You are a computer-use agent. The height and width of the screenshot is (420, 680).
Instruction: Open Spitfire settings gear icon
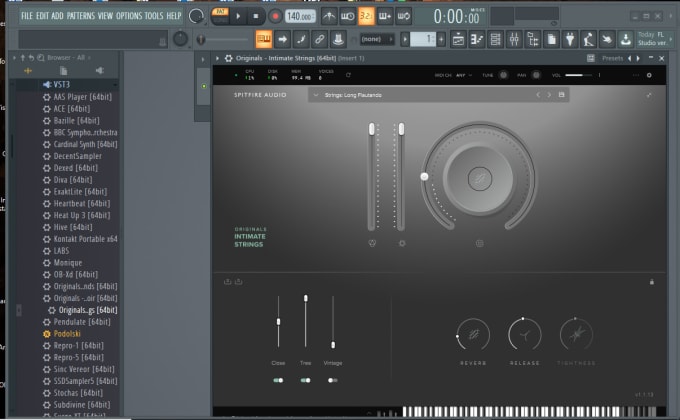coord(649,75)
